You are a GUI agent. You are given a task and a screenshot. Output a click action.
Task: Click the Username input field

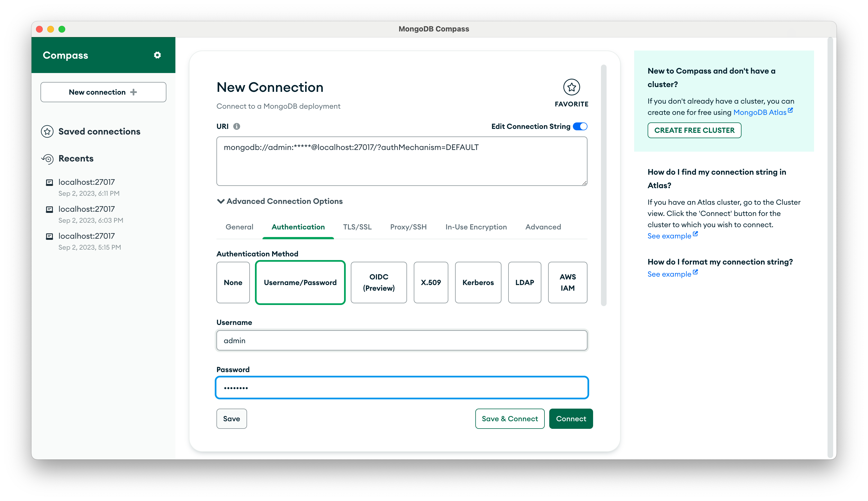point(401,341)
